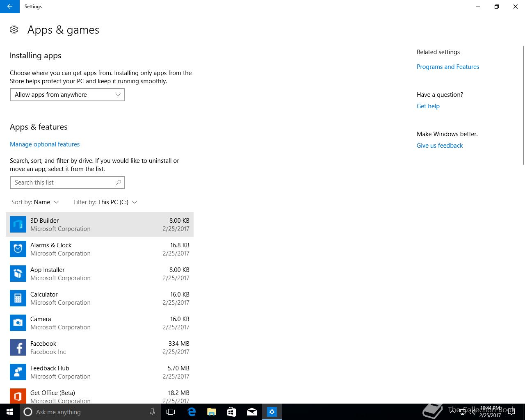This screenshot has width=525, height=420.
Task: Click the settings gear icon near the title
Action: point(14,30)
